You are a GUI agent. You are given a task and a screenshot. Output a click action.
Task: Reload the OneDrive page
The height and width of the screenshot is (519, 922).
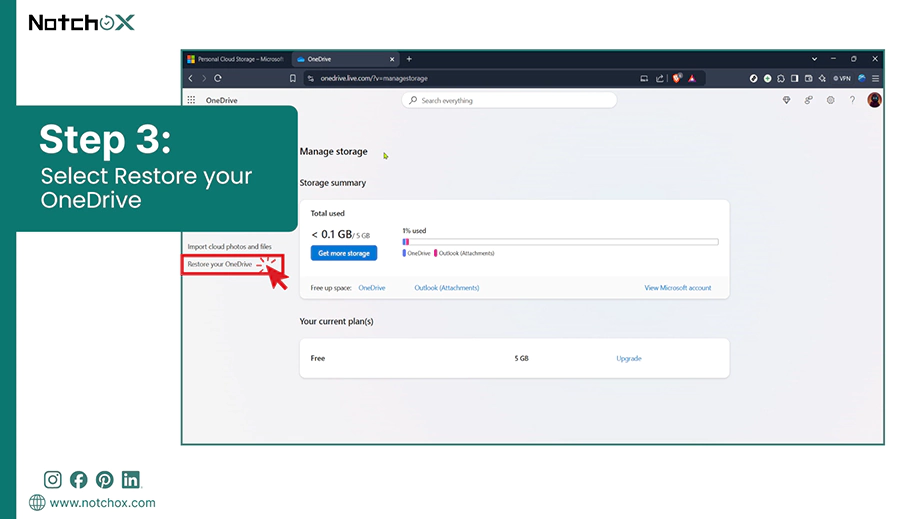pyautogui.click(x=218, y=78)
